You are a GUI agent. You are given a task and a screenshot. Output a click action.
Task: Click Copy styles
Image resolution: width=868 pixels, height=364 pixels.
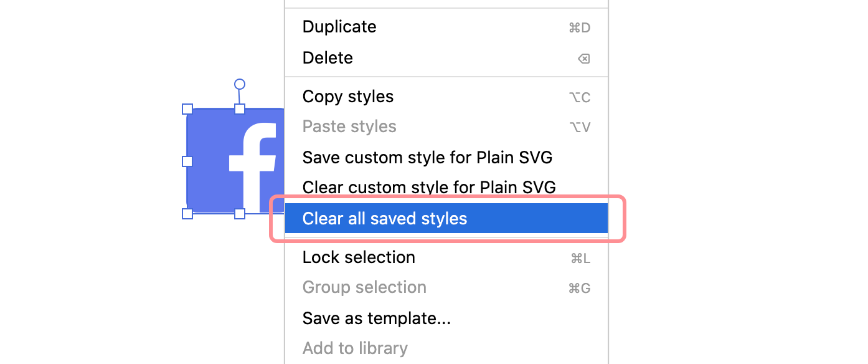tap(347, 96)
